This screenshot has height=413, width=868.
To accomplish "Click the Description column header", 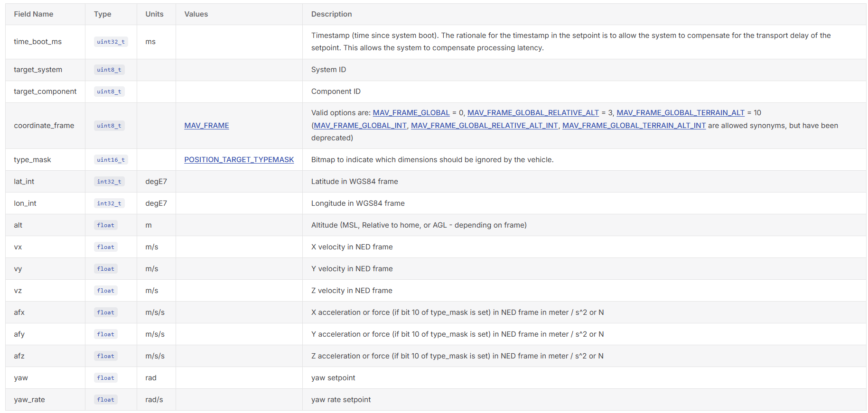I will [331, 14].
